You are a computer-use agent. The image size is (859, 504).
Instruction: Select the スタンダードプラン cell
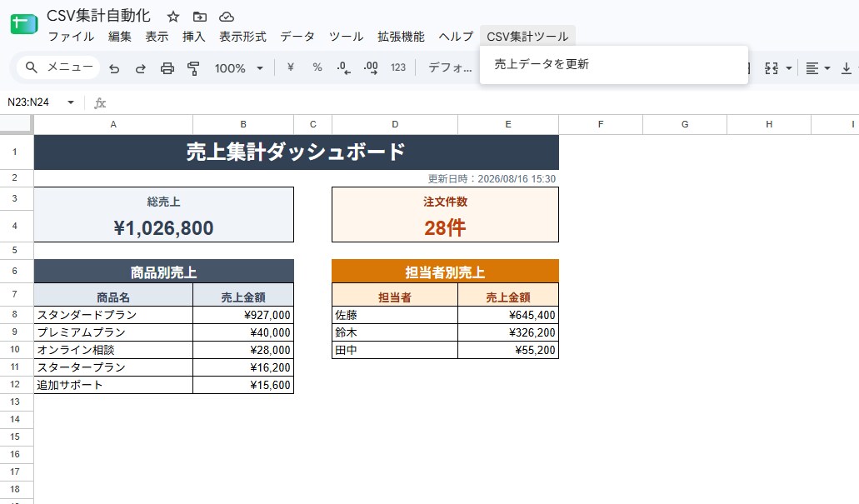[x=113, y=315]
